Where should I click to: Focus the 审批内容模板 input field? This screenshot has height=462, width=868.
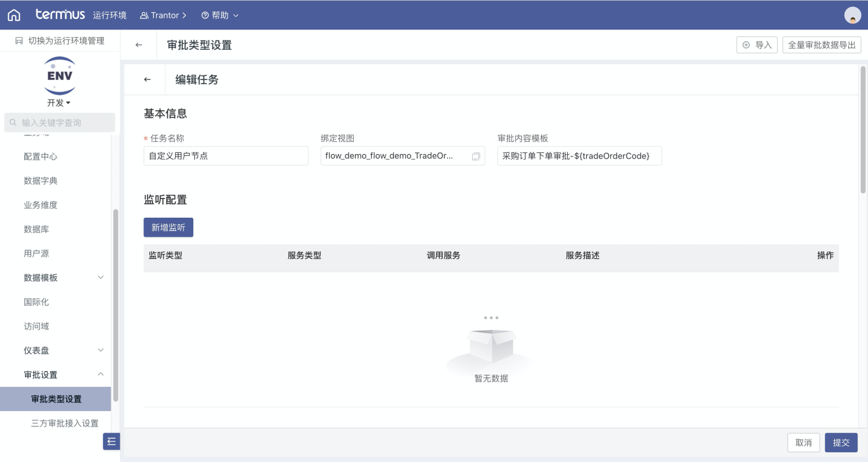pos(579,156)
